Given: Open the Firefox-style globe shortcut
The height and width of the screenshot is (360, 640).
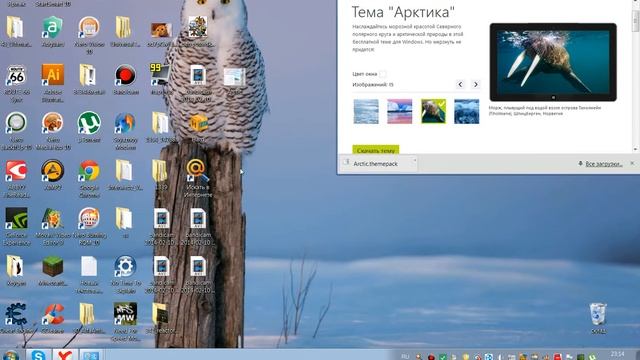Looking at the screenshot, I should (x=125, y=123).
